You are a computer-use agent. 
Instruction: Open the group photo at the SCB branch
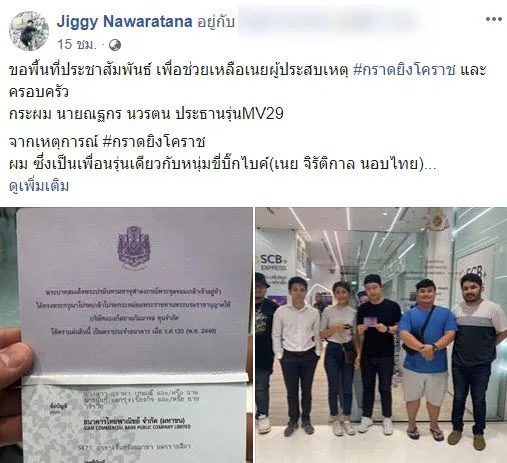pyautogui.click(x=381, y=335)
